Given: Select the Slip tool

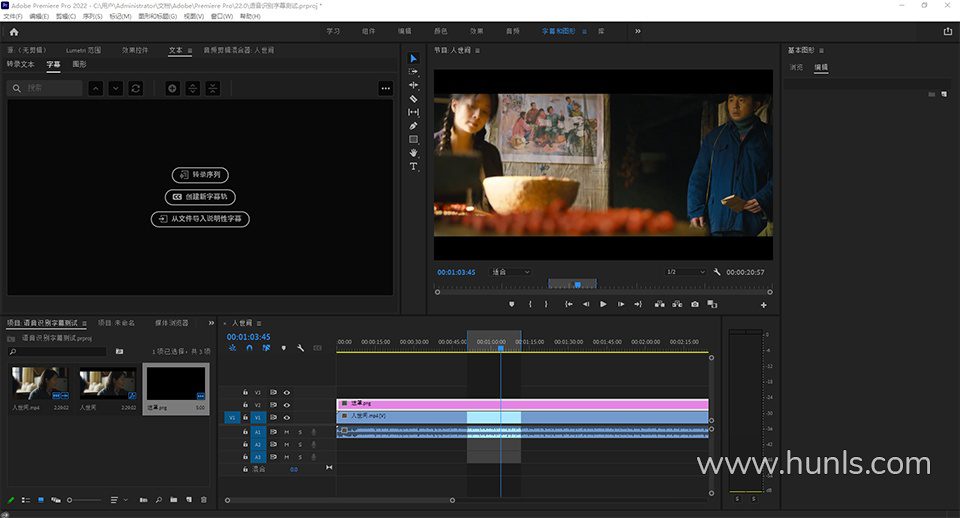Looking at the screenshot, I should point(413,112).
